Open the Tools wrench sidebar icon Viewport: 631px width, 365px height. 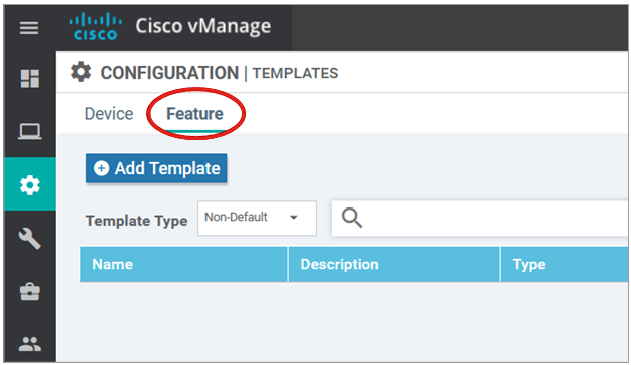coord(30,238)
